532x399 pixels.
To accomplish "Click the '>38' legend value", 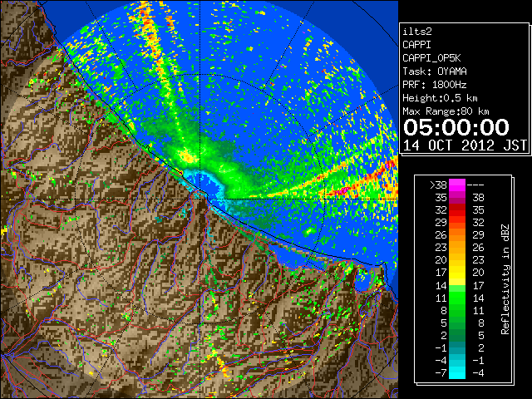I will click(x=438, y=185).
